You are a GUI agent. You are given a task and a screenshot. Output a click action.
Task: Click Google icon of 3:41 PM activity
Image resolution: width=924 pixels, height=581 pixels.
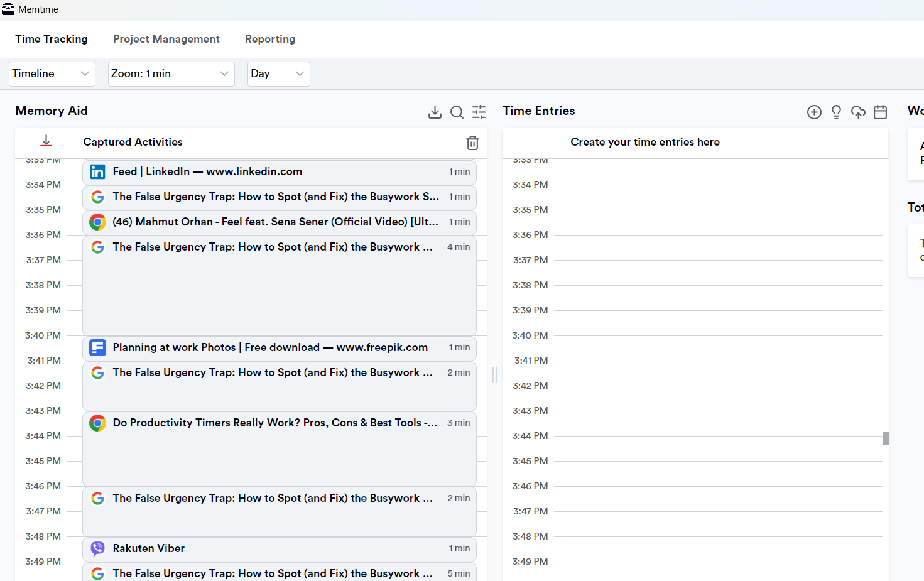pyautogui.click(x=97, y=372)
